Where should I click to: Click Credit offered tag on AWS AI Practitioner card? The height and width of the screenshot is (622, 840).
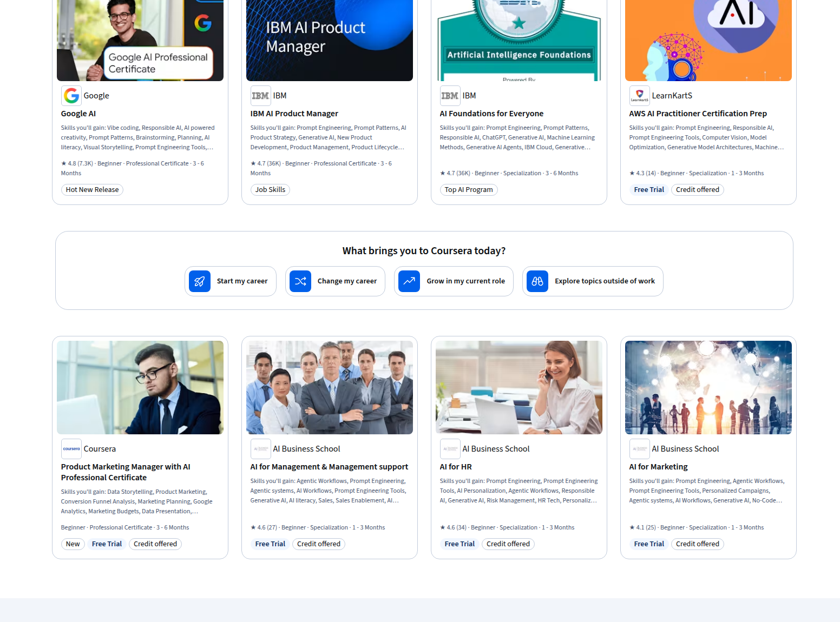698,190
